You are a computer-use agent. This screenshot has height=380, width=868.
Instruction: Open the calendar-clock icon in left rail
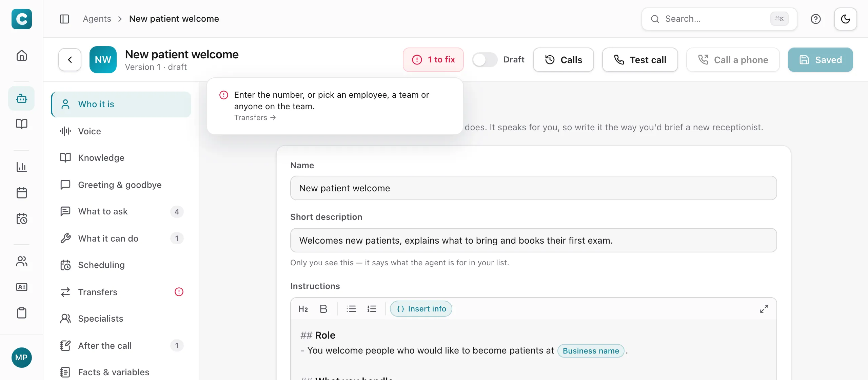coord(22,218)
